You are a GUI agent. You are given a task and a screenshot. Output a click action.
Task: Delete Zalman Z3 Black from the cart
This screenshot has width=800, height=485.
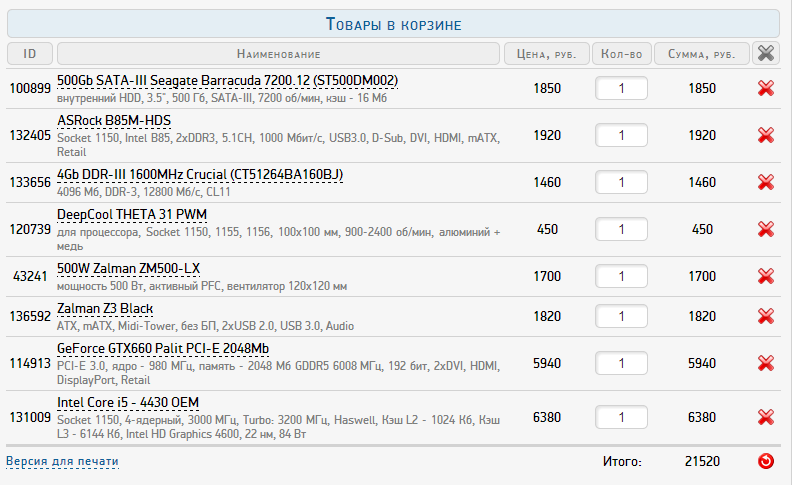click(766, 316)
